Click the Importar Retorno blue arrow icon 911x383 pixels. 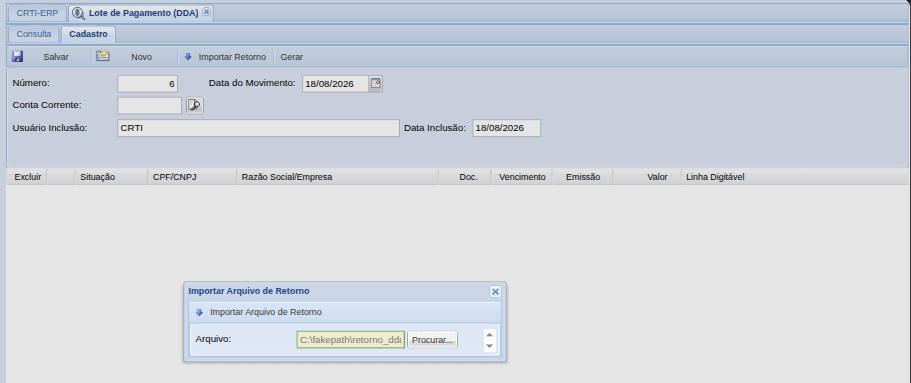[188, 56]
